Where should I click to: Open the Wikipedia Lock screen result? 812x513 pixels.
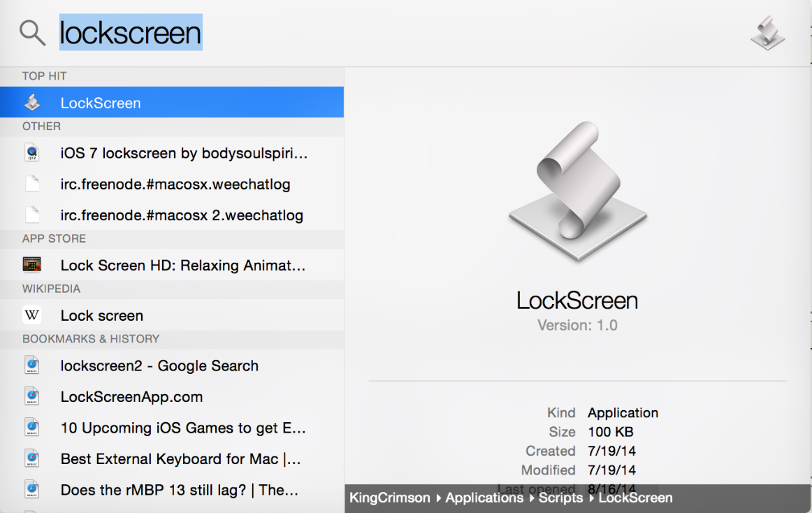click(172, 315)
